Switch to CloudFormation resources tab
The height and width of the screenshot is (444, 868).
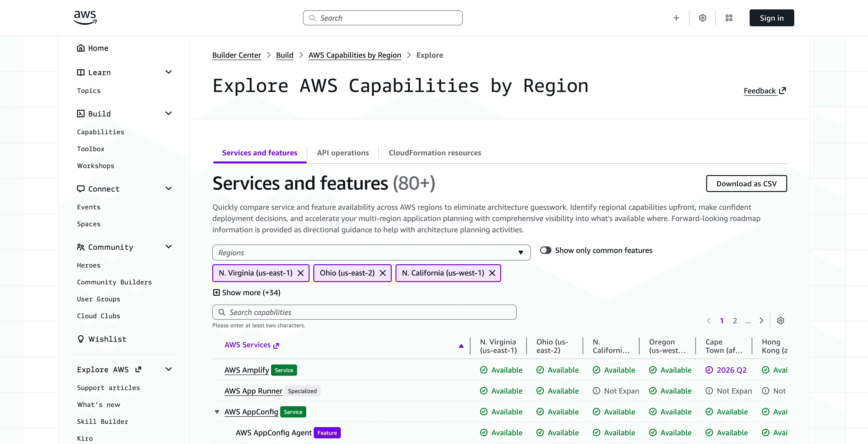(435, 153)
